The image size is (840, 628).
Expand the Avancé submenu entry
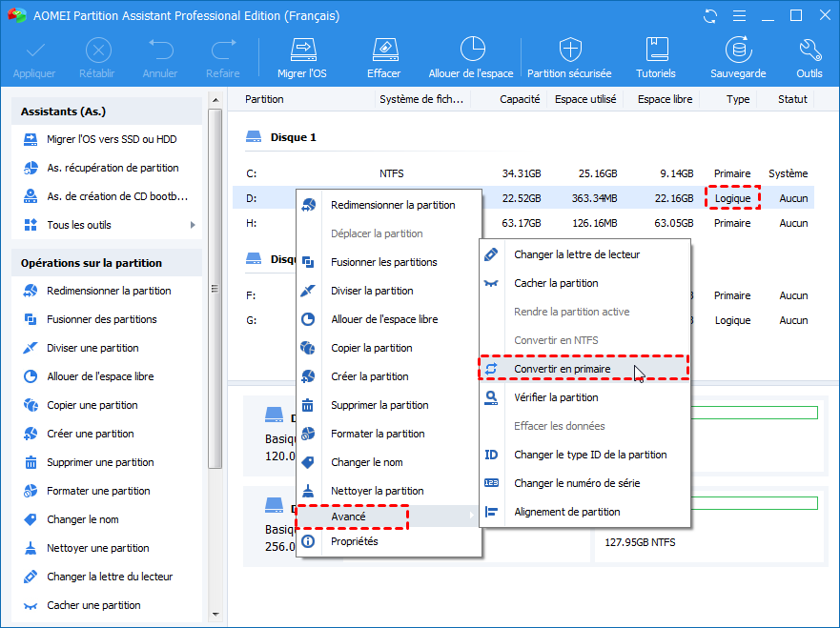(349, 517)
